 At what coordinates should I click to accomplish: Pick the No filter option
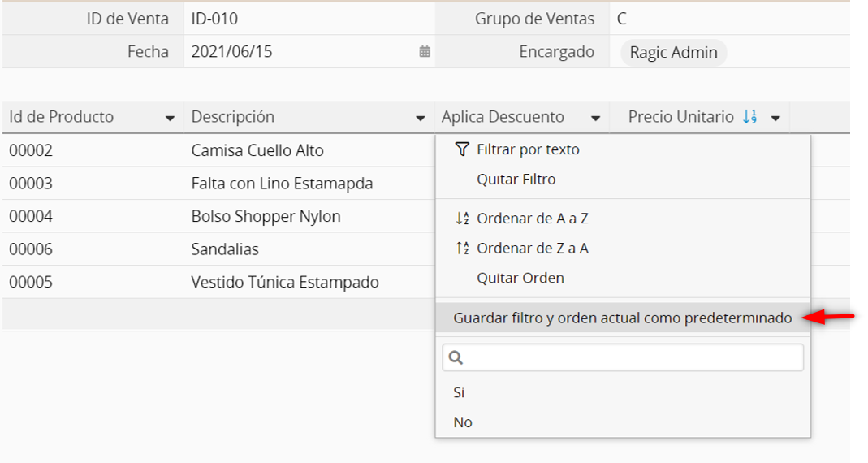(x=462, y=422)
